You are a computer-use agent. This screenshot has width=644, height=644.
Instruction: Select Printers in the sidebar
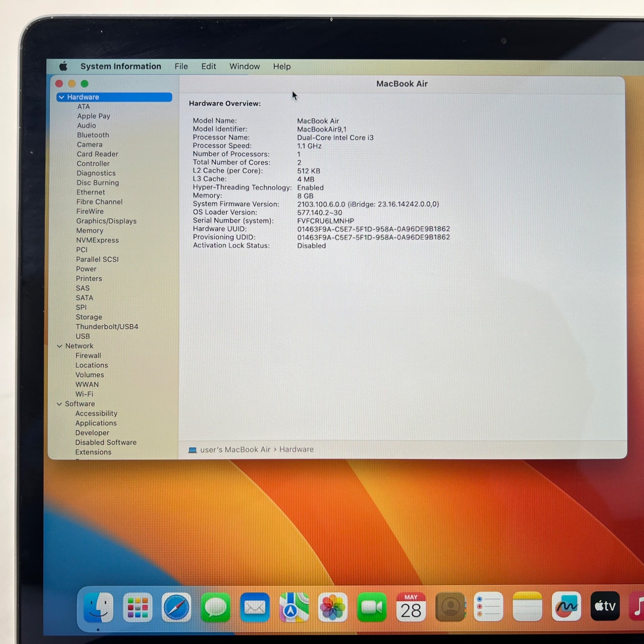tap(89, 279)
